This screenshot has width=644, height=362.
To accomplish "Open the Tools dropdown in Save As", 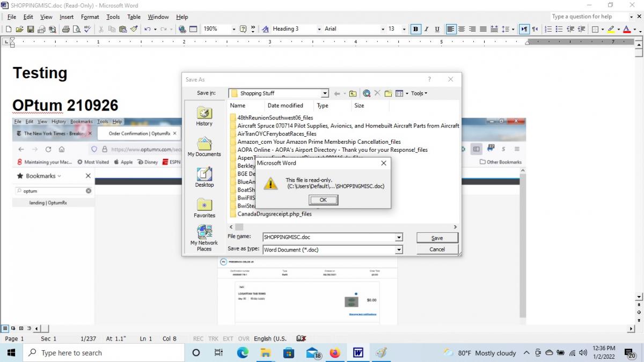I will (419, 93).
